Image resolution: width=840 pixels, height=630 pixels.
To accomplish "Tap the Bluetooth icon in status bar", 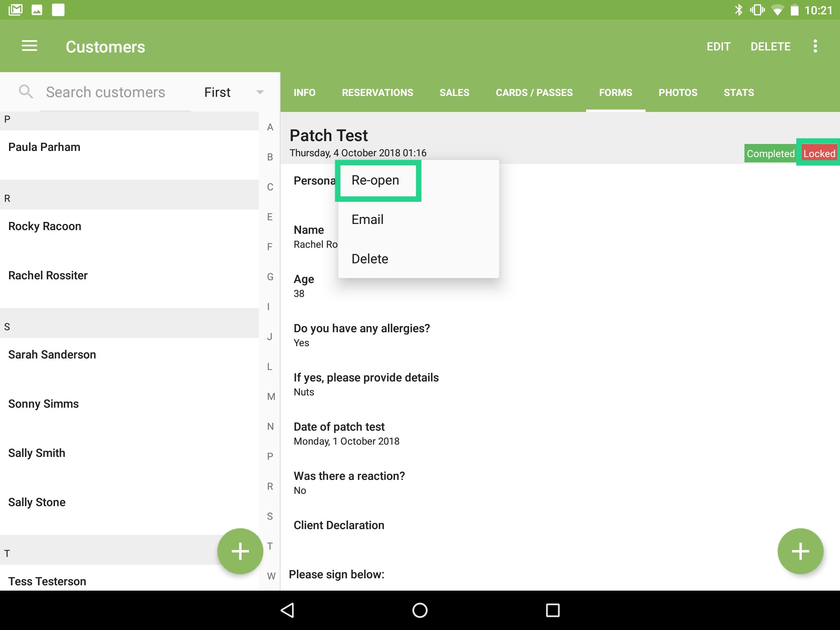I will 738,10.
